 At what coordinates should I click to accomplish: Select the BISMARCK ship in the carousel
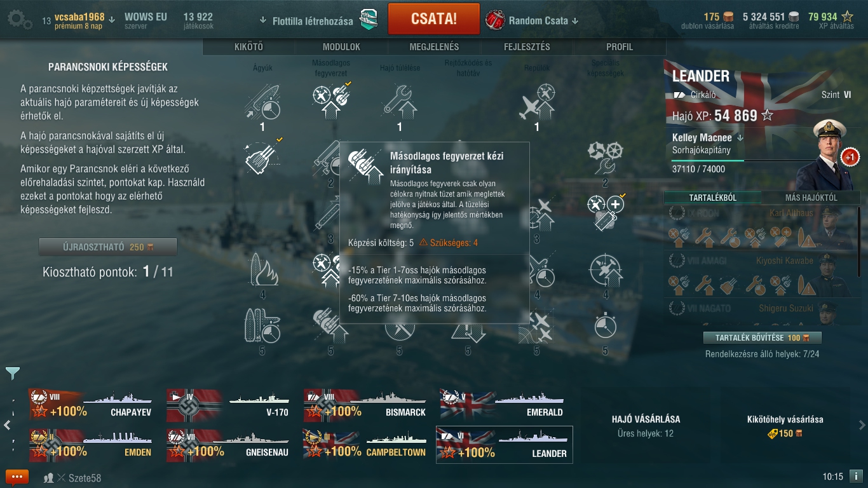coord(366,405)
